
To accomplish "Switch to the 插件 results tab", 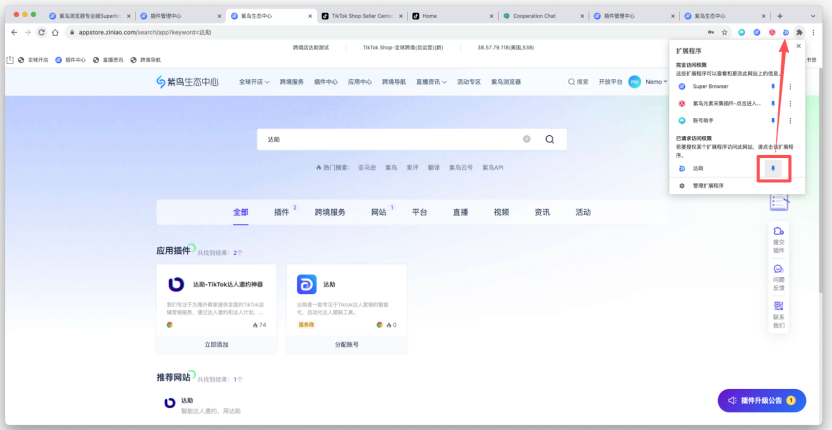I will [282, 212].
